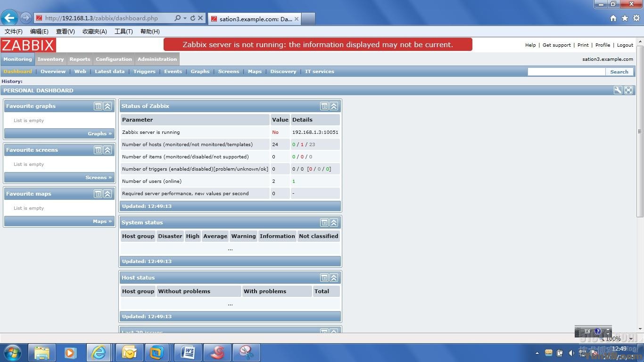Open the Screens submenu link

229,72
